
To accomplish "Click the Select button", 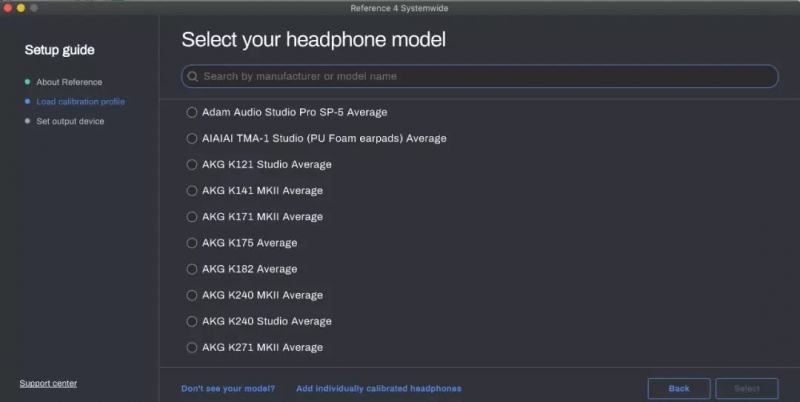I will (x=747, y=388).
